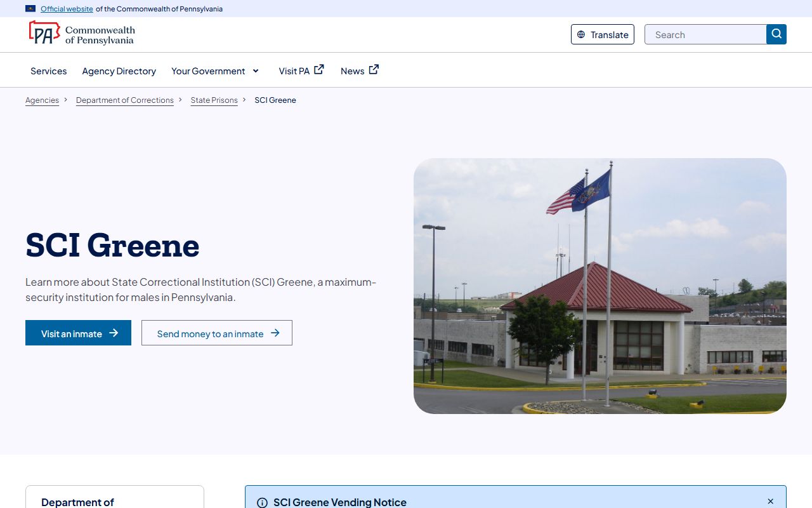Viewport: 812px width, 508px height.
Task: Click the search magnifier button
Action: (776, 34)
